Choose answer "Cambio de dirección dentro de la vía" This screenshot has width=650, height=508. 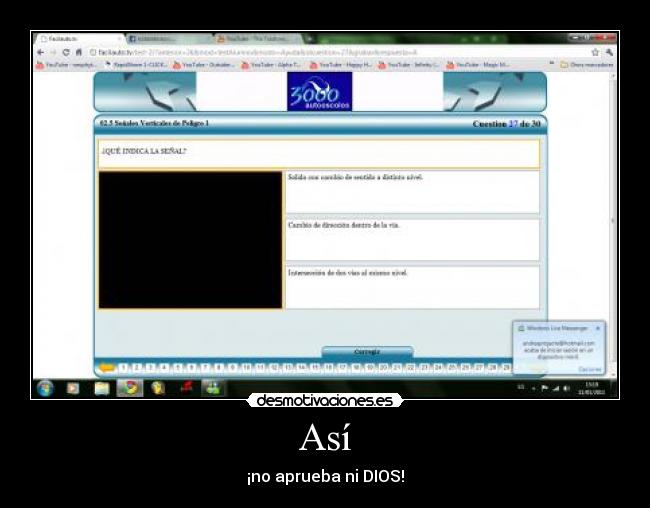411,240
